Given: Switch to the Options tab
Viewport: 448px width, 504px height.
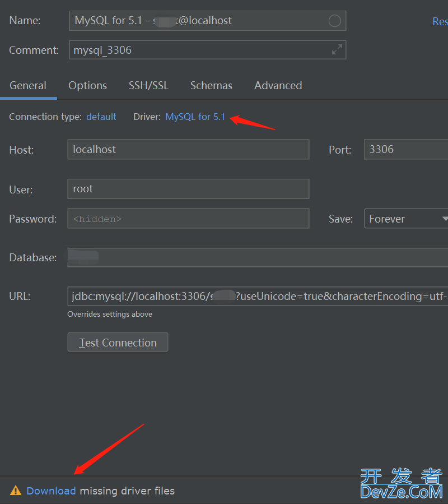Looking at the screenshot, I should 88,86.
